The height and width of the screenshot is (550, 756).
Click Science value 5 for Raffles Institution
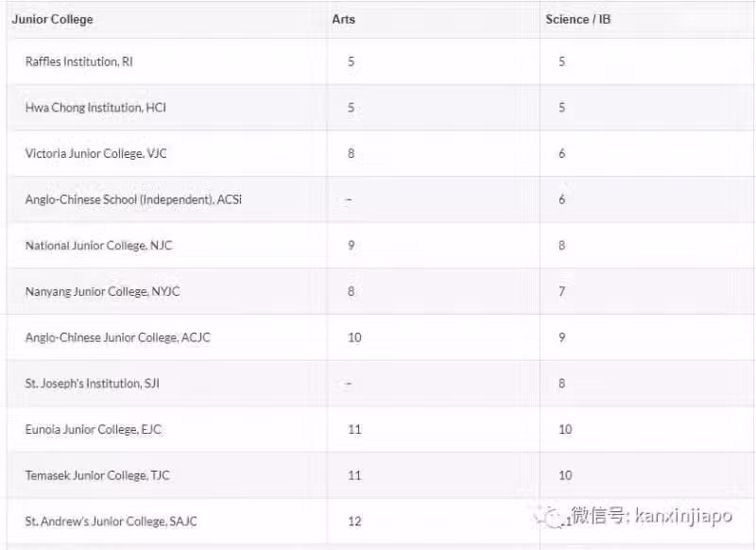[561, 61]
